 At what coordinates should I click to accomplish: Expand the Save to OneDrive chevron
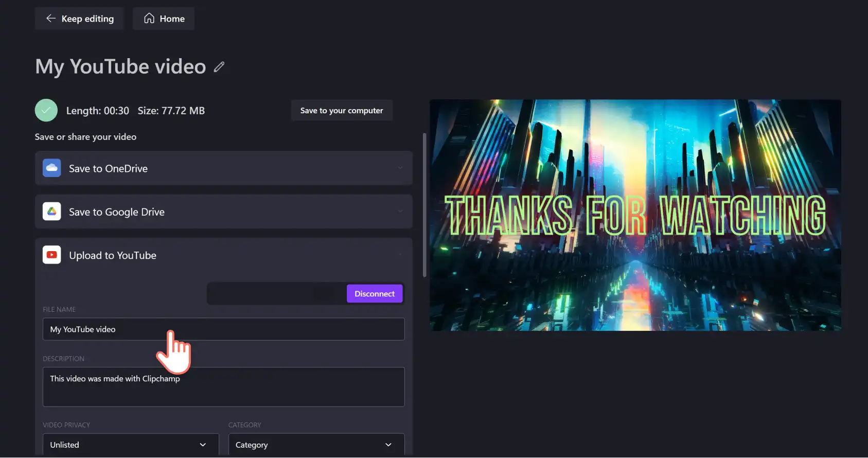tap(400, 168)
